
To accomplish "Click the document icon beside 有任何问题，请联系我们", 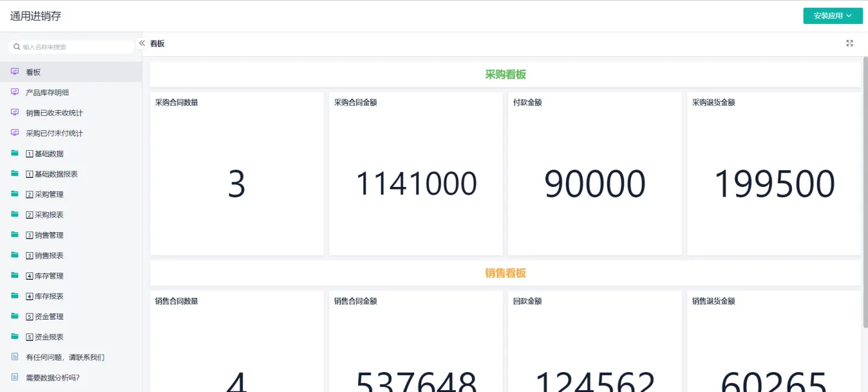I will click(15, 357).
